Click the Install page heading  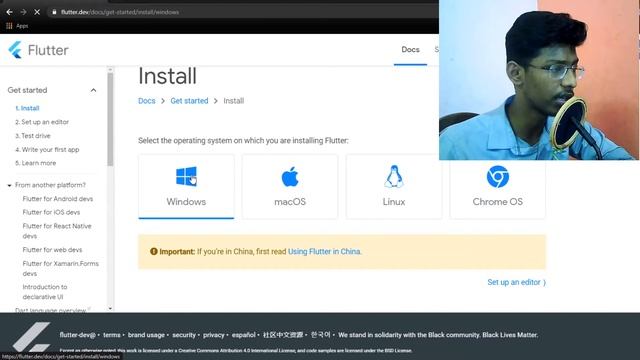167,76
